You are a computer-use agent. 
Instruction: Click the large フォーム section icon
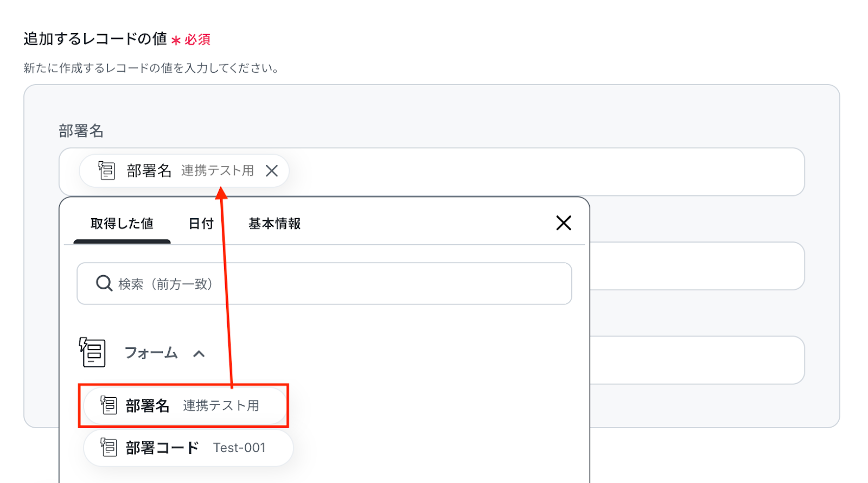pyautogui.click(x=93, y=352)
